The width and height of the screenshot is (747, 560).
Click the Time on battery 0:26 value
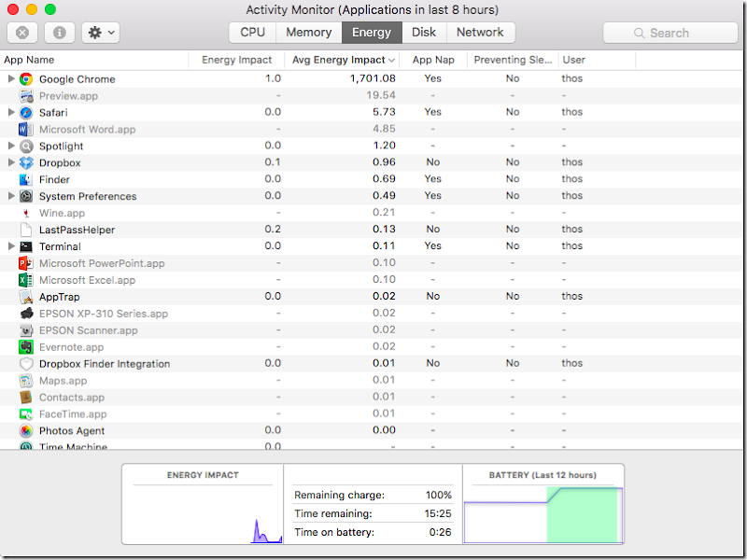point(440,532)
